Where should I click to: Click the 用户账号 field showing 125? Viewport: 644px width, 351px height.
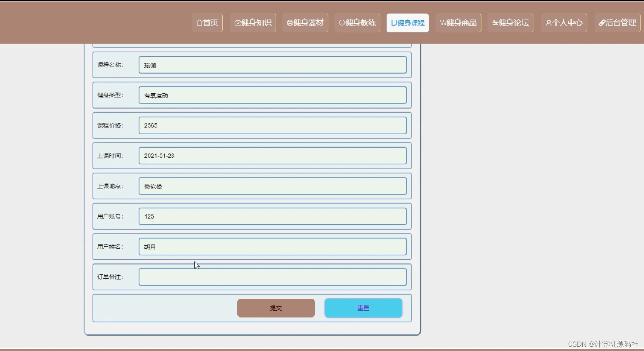(273, 216)
